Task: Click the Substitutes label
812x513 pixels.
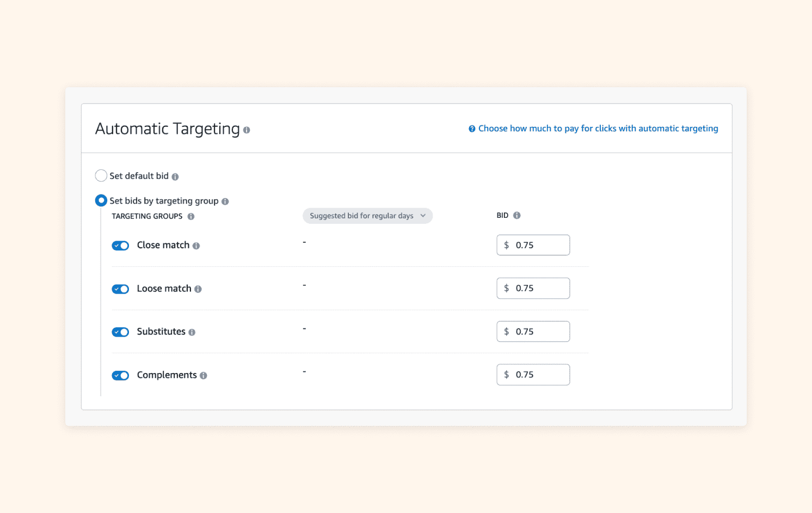Action: (161, 332)
